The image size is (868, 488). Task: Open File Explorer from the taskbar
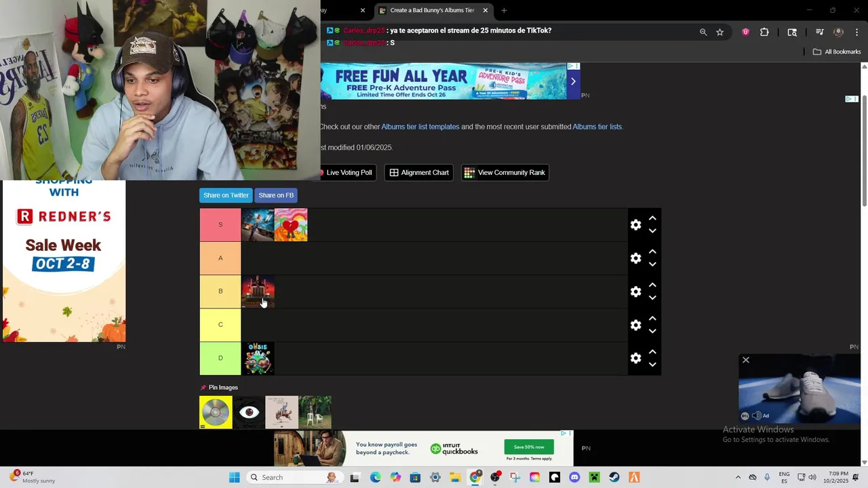coord(455,477)
